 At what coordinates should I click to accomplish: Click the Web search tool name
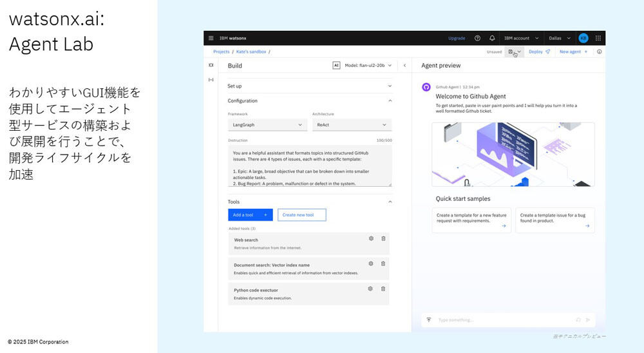click(246, 240)
